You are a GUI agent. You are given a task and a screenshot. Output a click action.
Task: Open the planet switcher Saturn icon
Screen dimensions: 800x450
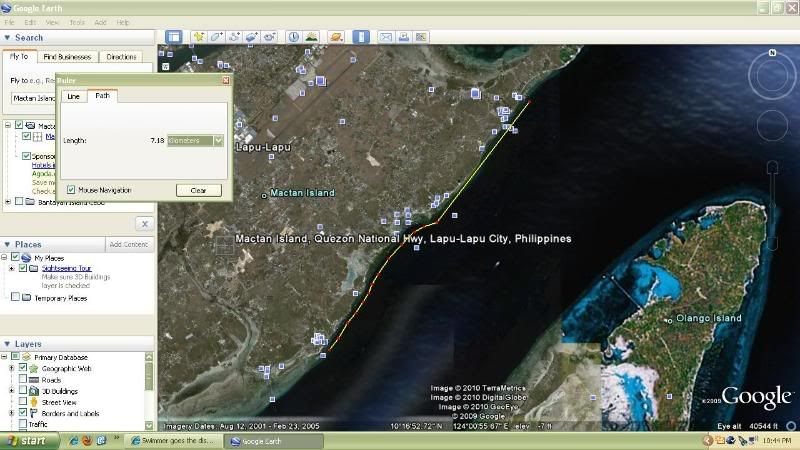tap(336, 37)
